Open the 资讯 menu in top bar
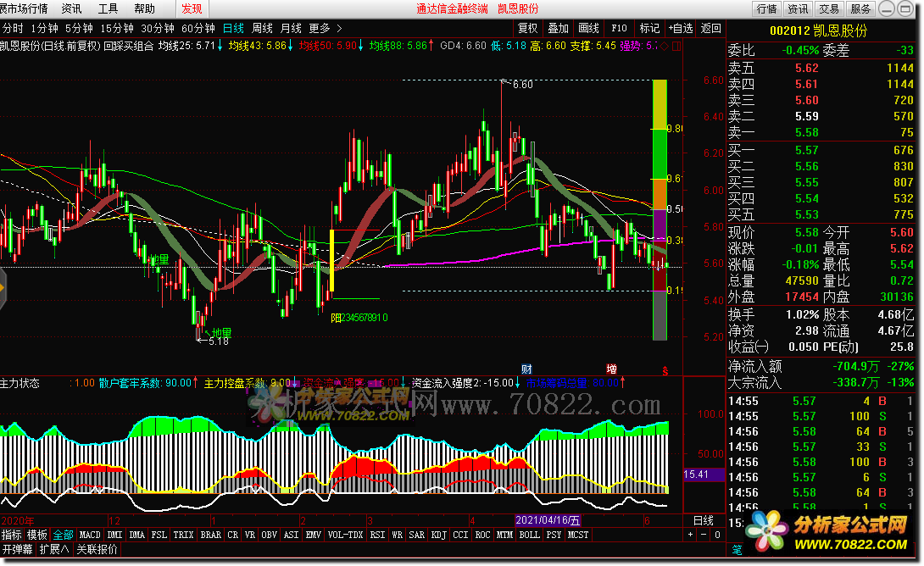The width and height of the screenshot is (924, 566). 72,8
